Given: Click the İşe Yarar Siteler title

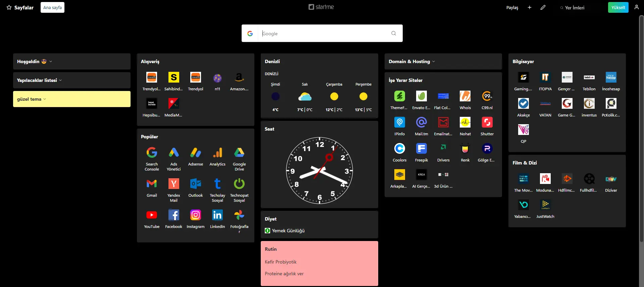Looking at the screenshot, I should coord(405,80).
